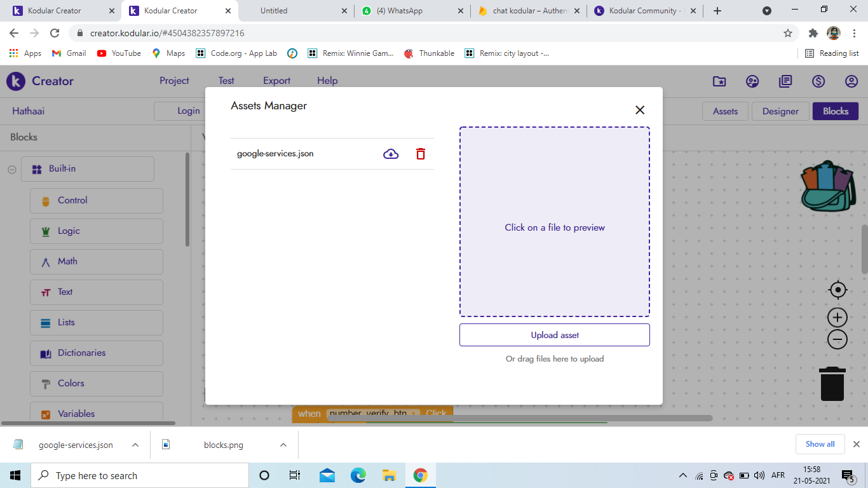Image resolution: width=868 pixels, height=488 pixels.
Task: Center the workspace with target icon
Action: (x=838, y=290)
